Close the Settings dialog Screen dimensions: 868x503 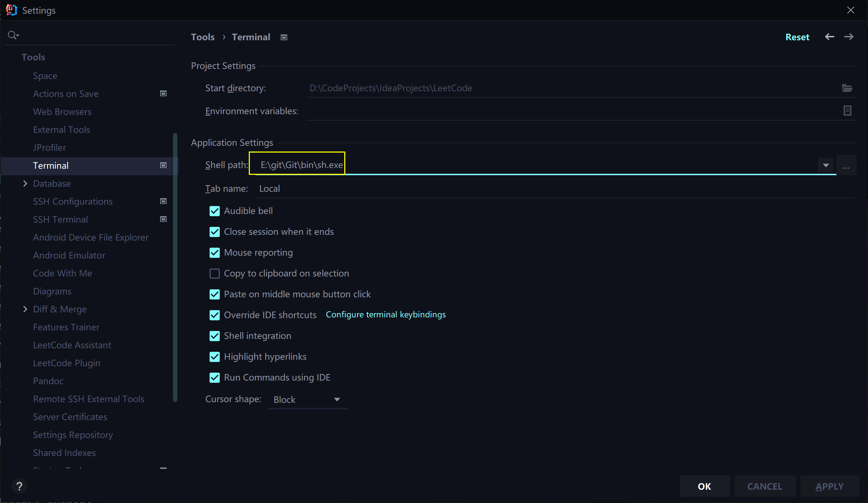tap(851, 10)
